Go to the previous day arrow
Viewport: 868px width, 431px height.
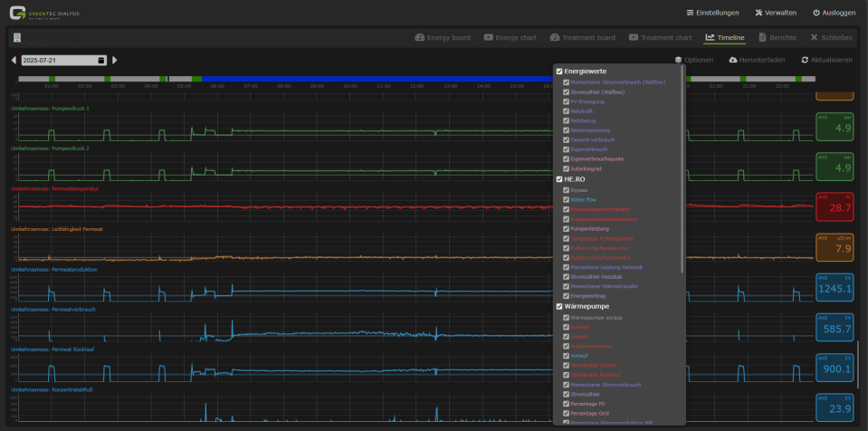14,60
